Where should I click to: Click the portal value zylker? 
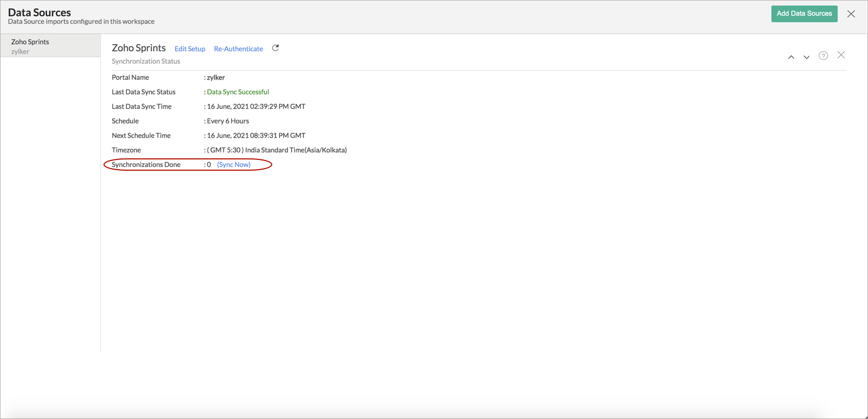coord(216,77)
